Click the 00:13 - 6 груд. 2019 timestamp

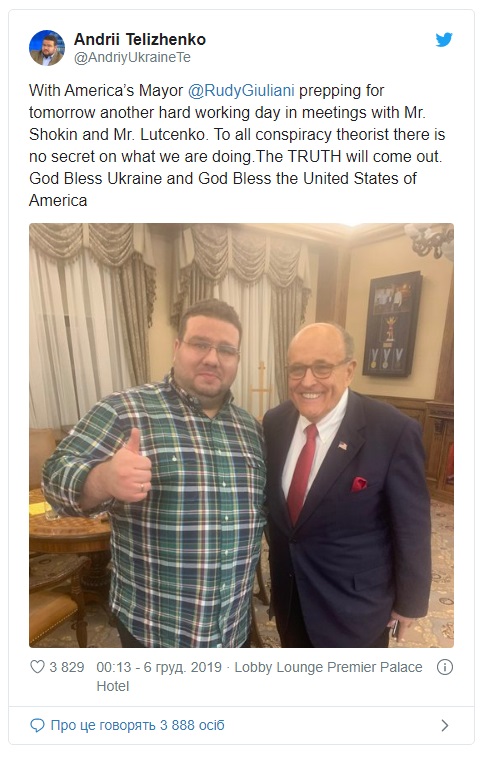click(x=159, y=667)
